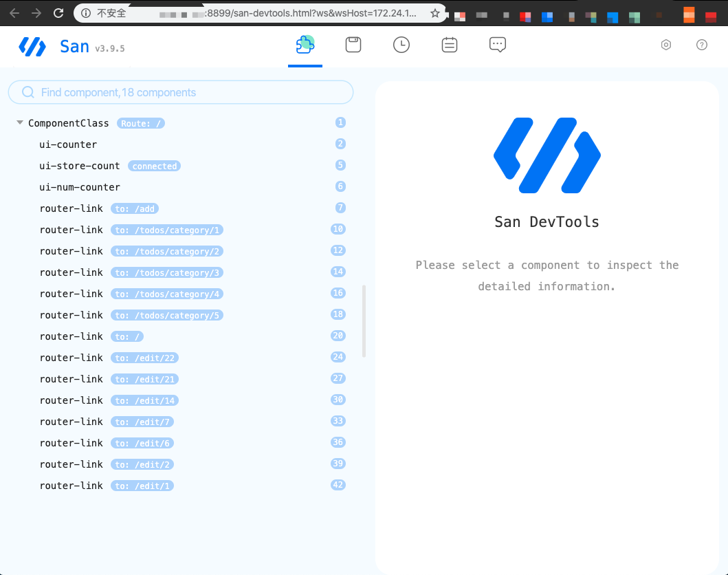Image resolution: width=728 pixels, height=575 pixels.
Task: Reload the page in browser
Action: (58, 13)
